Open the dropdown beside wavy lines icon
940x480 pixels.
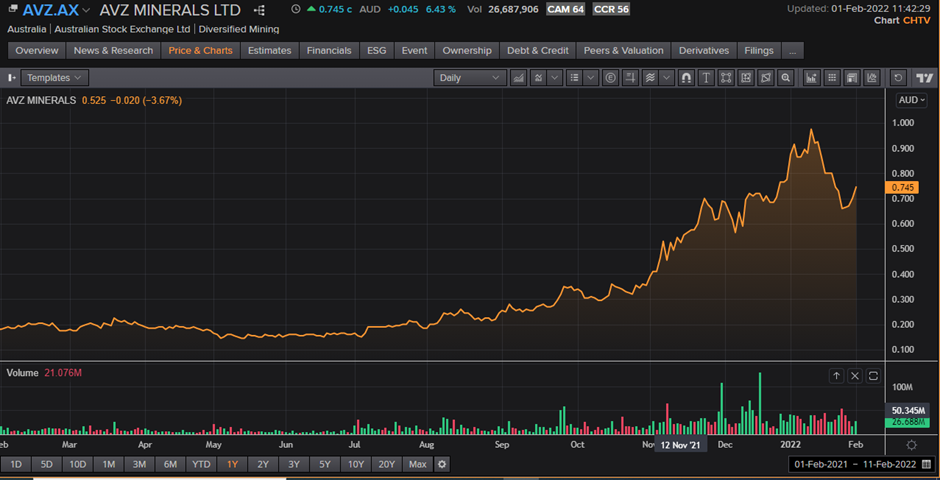pos(666,78)
